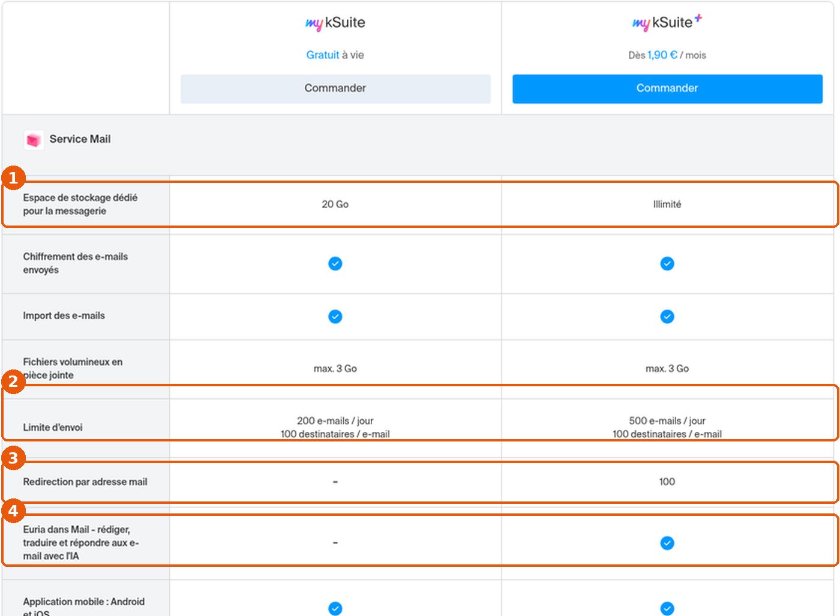Select 'max. 3 Go' in kSuite+ column
Viewport: 840px width, 616px height.
(x=667, y=369)
